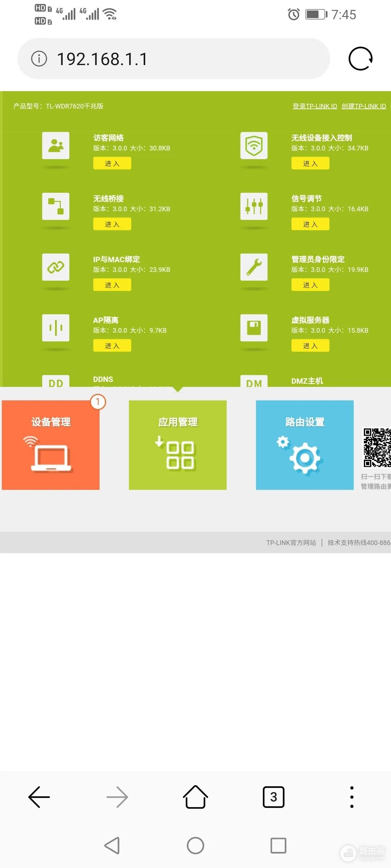Image resolution: width=391 pixels, height=868 pixels.
Task: Tap the 192.168.1.1 address bar
Action: 174,59
